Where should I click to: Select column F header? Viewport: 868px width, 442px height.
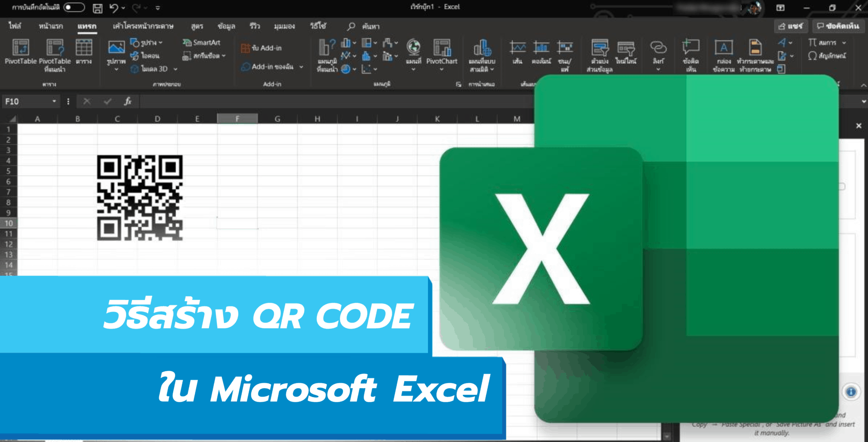237,119
